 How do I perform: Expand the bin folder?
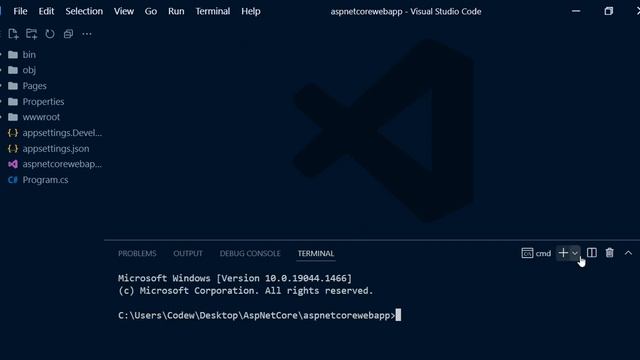point(29,55)
